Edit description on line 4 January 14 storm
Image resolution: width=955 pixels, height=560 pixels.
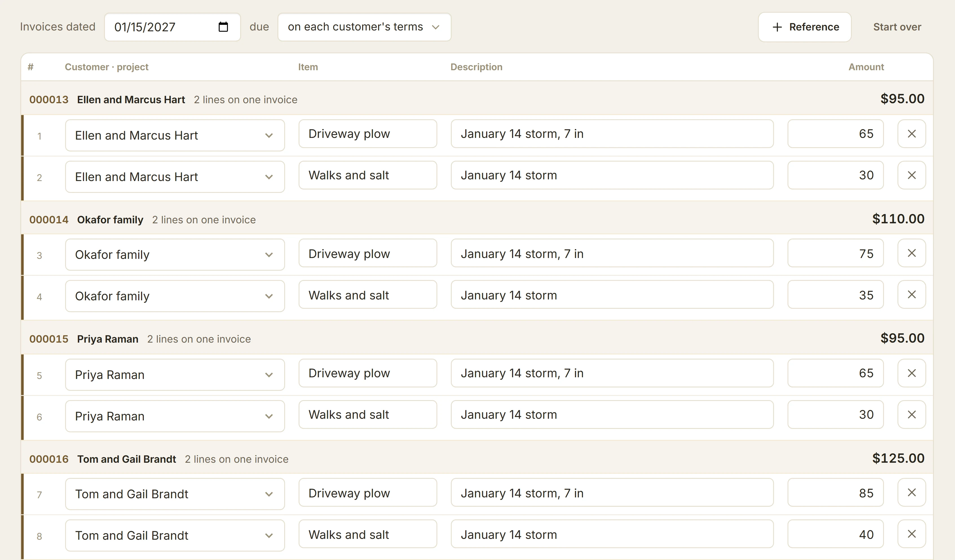[612, 294]
